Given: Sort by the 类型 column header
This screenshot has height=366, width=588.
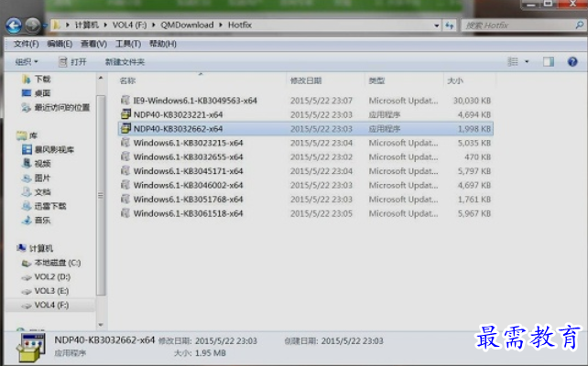Looking at the screenshot, I should [x=376, y=81].
